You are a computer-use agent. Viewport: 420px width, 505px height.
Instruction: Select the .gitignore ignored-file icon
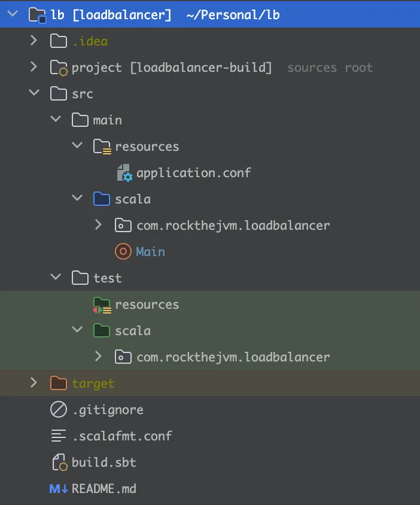click(58, 409)
